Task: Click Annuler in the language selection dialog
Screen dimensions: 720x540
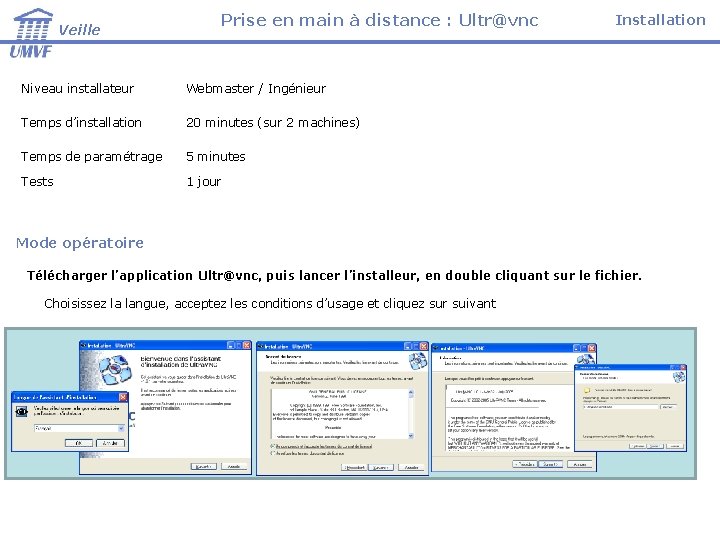Action: pos(110,443)
